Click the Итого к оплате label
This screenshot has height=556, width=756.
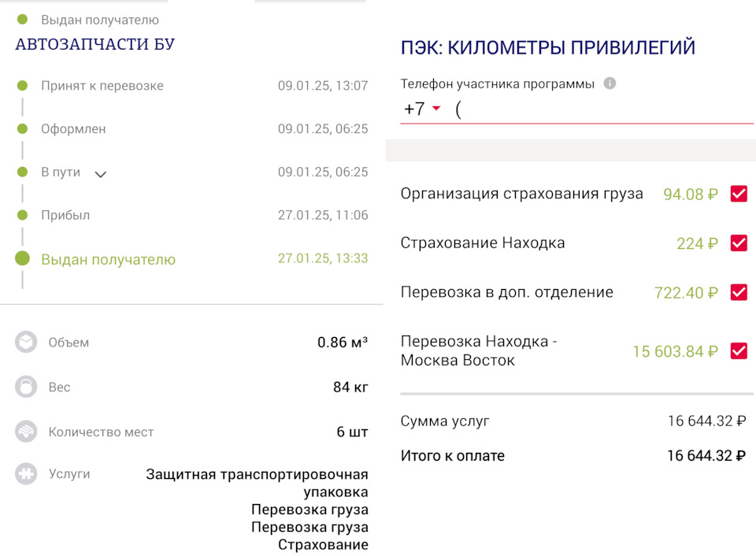click(452, 456)
